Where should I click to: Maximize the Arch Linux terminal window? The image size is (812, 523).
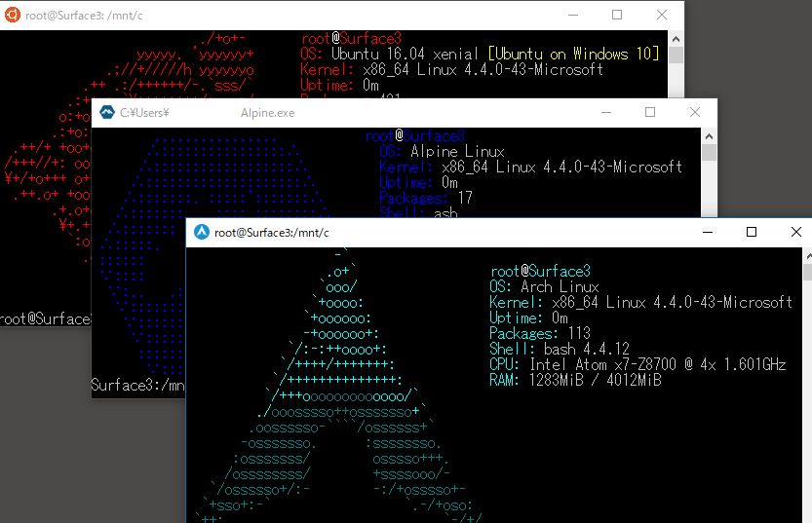coord(752,233)
